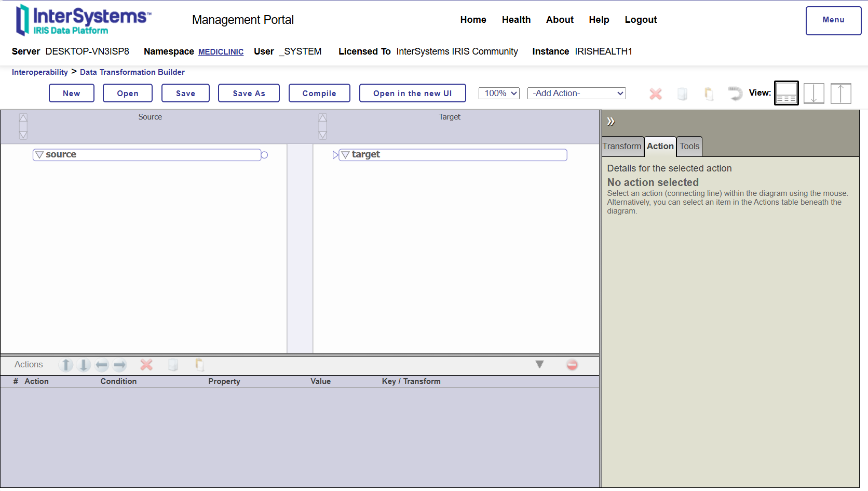
Task: Click the copy icon in Actions toolbar
Action: point(173,365)
